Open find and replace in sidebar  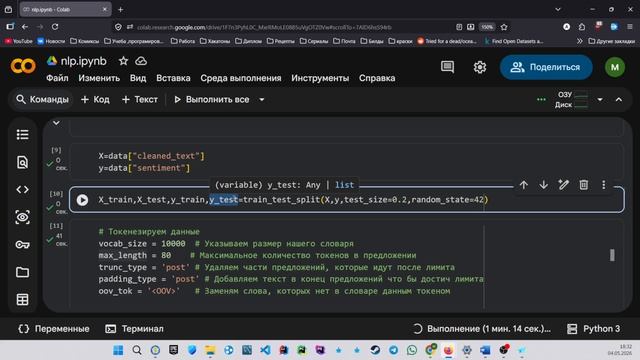22,162
